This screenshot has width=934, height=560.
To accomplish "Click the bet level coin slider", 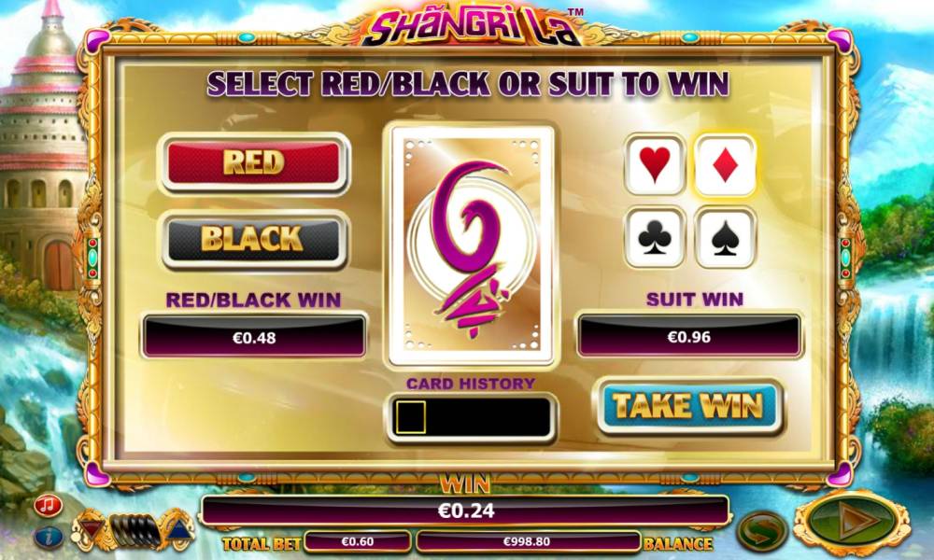I will [x=135, y=530].
